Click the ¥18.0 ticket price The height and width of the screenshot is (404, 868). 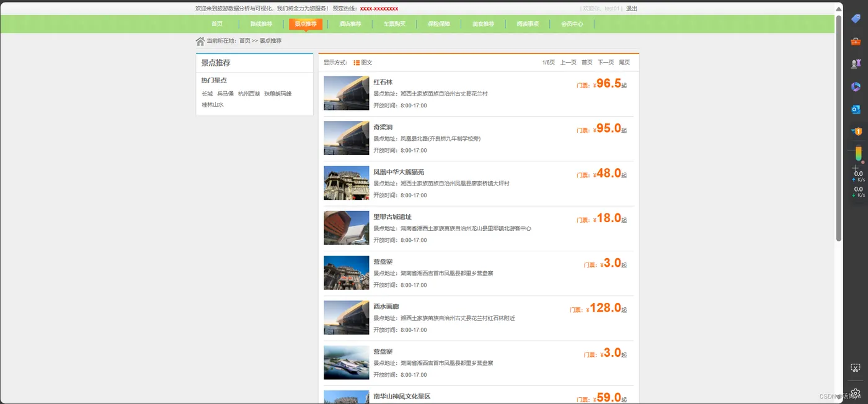pos(607,218)
